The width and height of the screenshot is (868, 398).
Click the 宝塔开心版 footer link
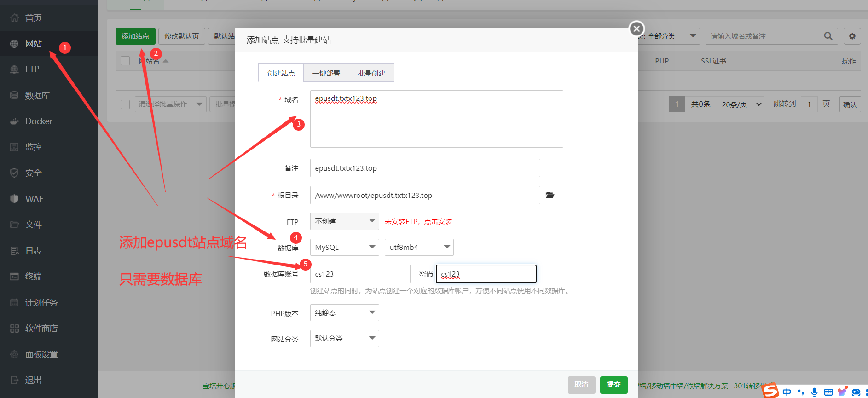tap(219, 386)
